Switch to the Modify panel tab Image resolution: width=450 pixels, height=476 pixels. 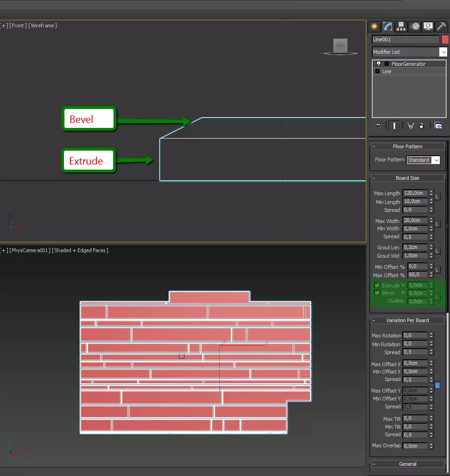(x=387, y=27)
